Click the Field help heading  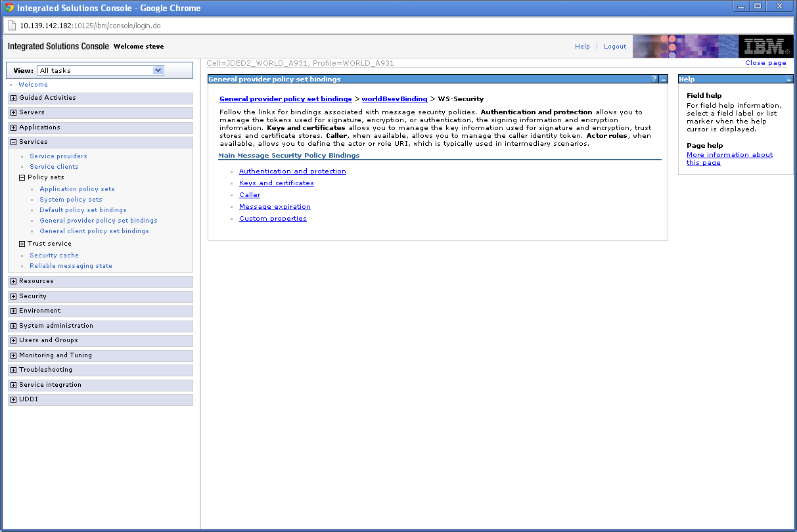pos(704,96)
